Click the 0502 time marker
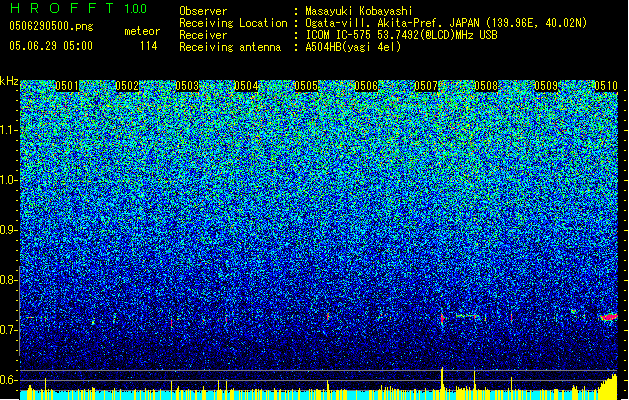The height and width of the screenshot is (400, 629). pyautogui.click(x=127, y=86)
